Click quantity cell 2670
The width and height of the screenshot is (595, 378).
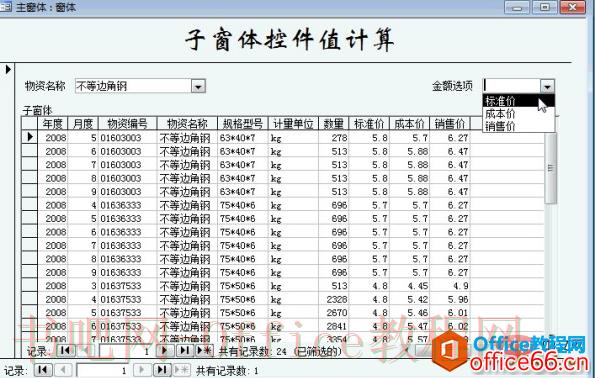tap(334, 313)
